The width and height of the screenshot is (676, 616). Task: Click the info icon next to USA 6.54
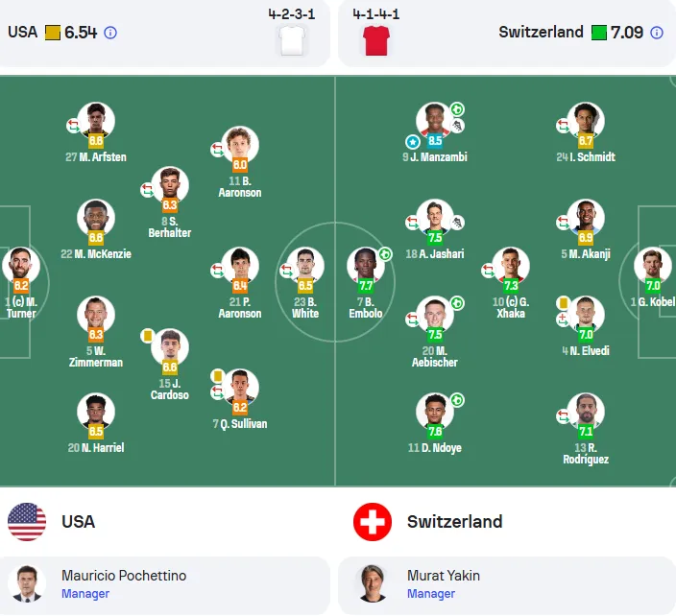(110, 33)
